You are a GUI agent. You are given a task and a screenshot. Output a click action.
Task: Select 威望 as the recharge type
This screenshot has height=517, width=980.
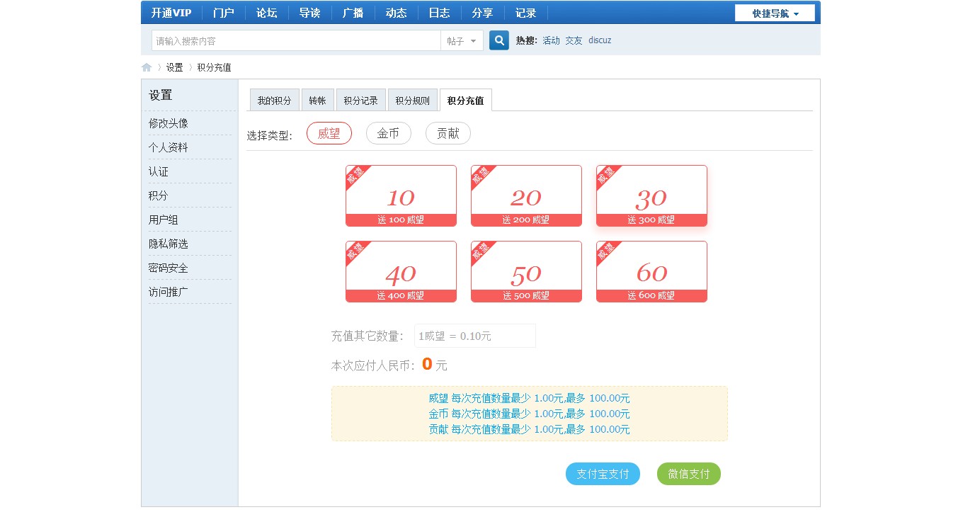coord(329,134)
